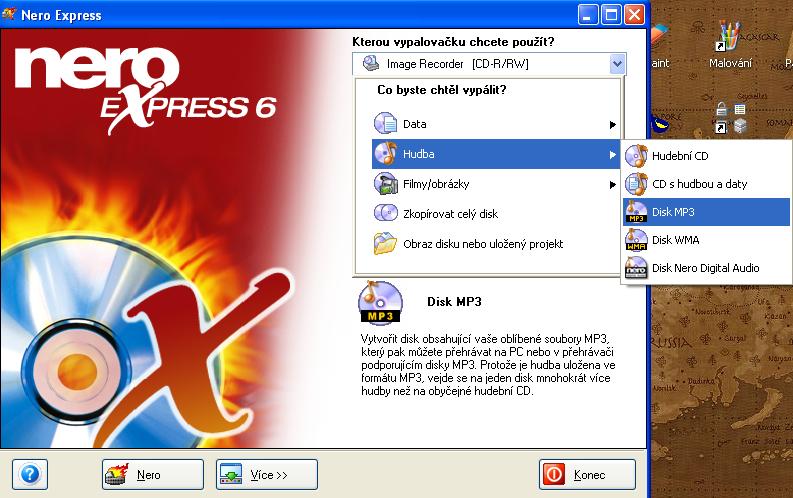Select the Data menu entry
The height and width of the screenshot is (498, 793).
tap(496, 124)
